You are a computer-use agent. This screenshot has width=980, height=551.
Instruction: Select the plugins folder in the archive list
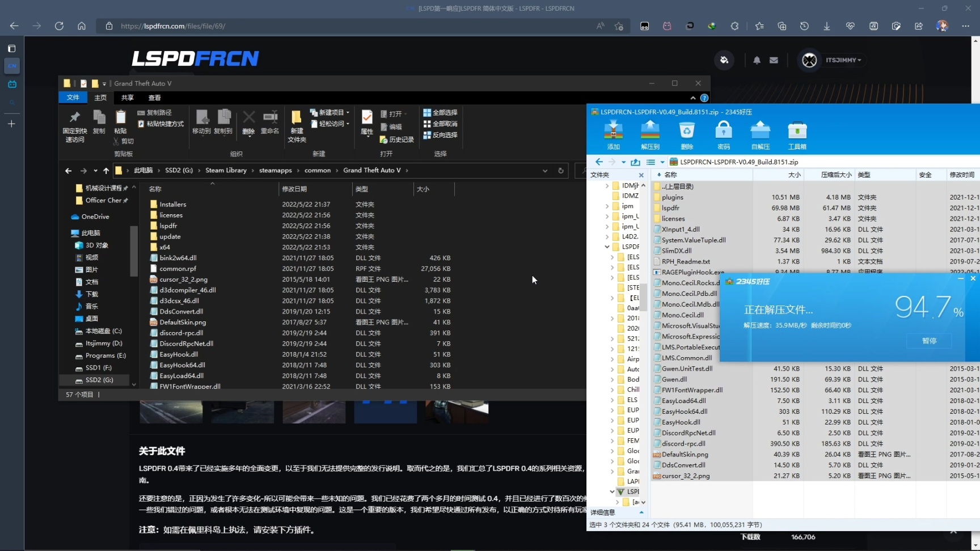672,197
